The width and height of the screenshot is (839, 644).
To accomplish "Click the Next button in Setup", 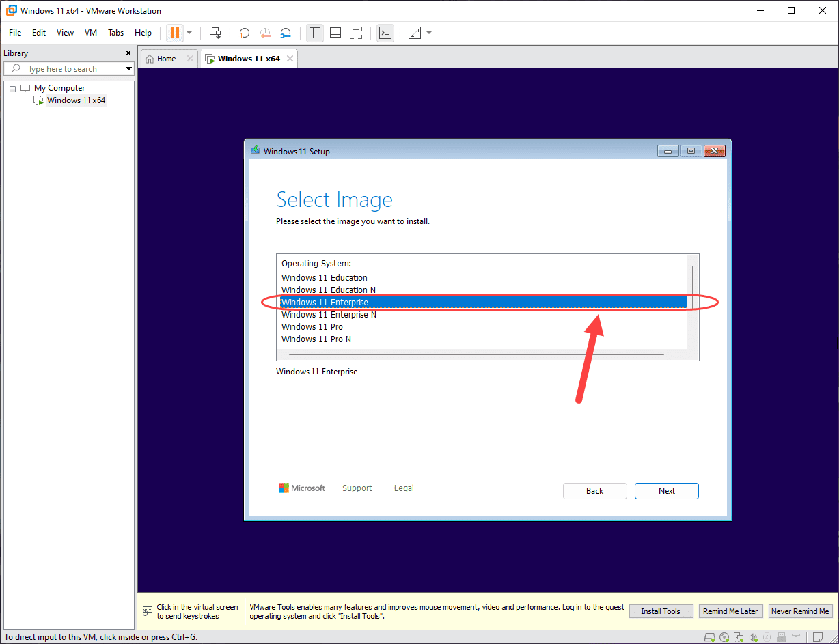I will coord(667,491).
